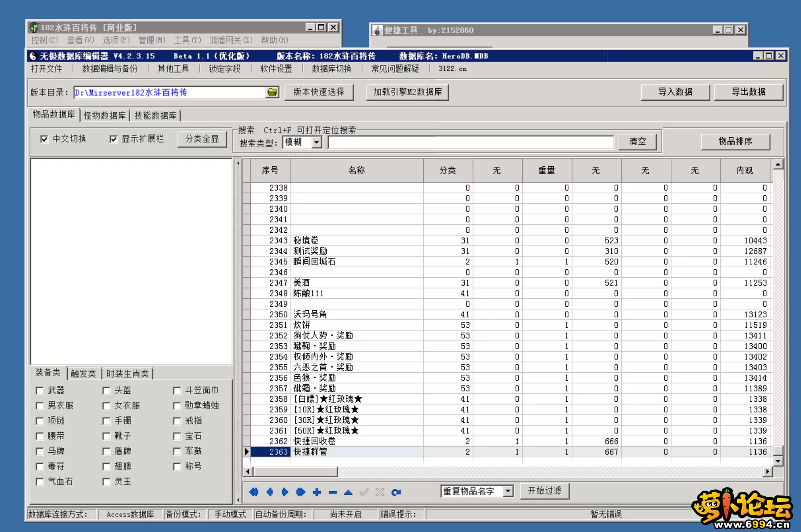Open 管理(M) menu in the 182水浒百将传 window

152,40
